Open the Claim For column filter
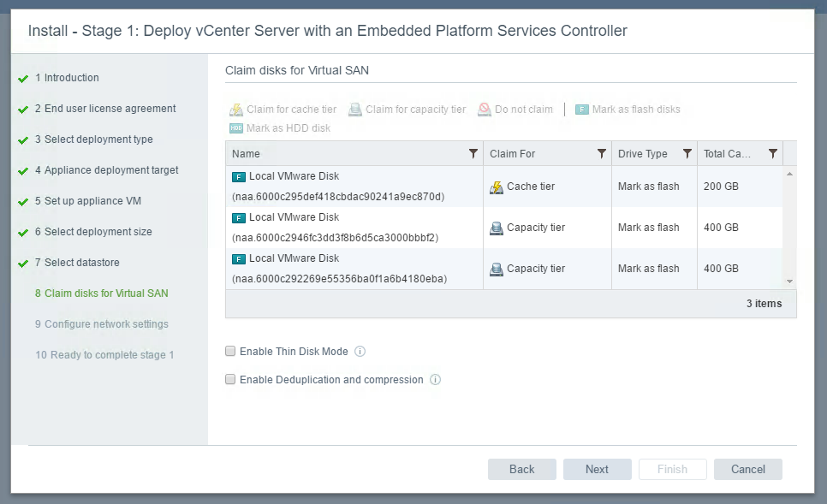 click(x=601, y=153)
